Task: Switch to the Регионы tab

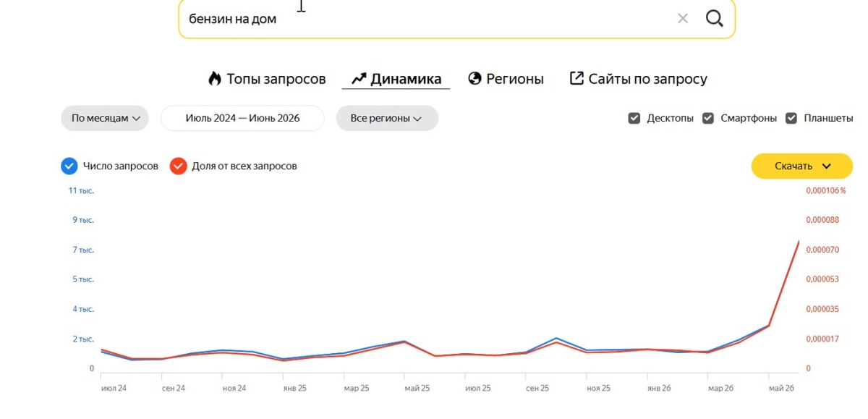Action: [506, 79]
